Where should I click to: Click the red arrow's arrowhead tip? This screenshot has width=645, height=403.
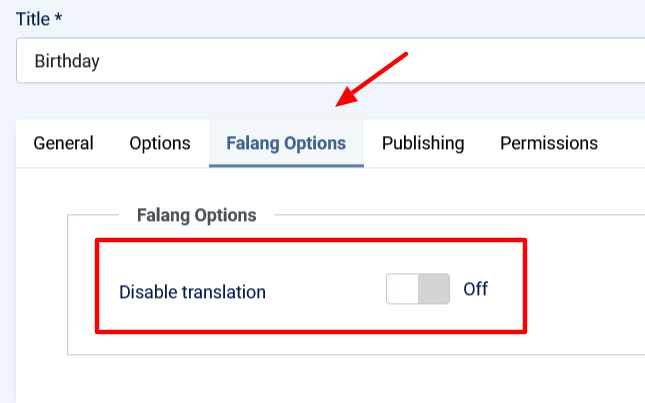point(340,103)
